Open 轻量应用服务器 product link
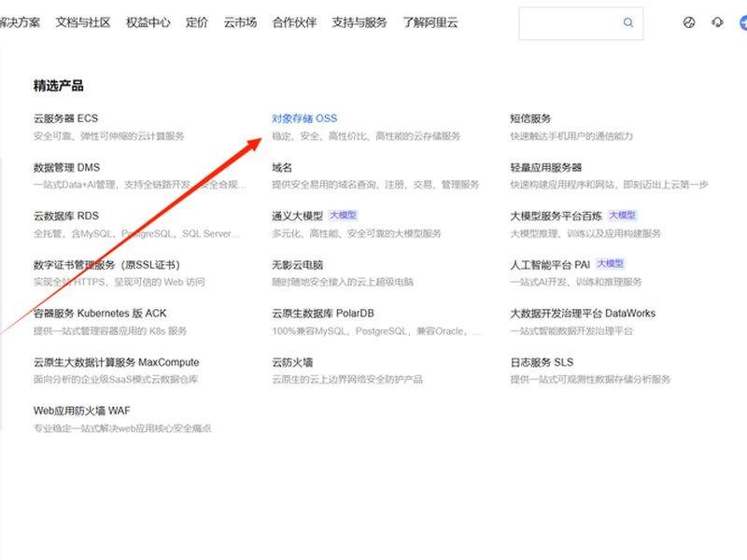The width and height of the screenshot is (747, 560). 546,168
